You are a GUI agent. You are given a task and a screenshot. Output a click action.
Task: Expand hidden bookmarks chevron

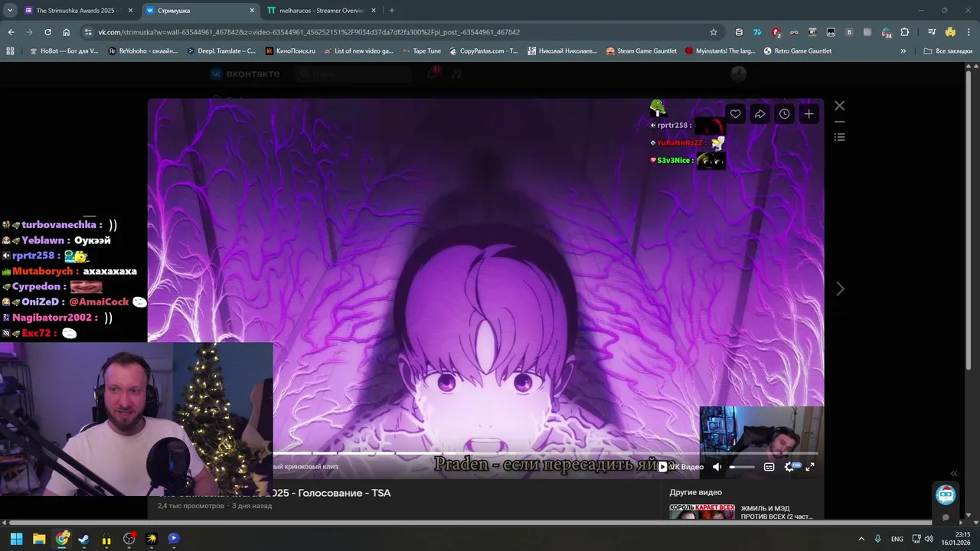903,51
